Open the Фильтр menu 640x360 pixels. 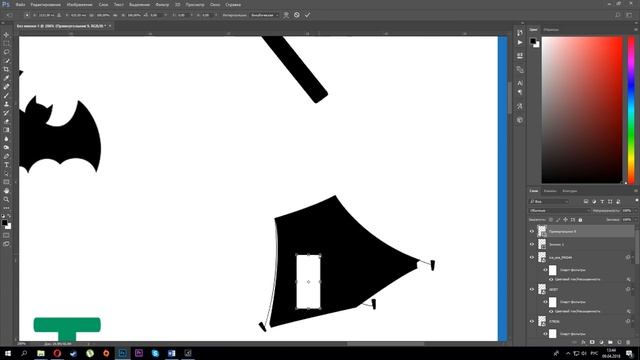point(162,4)
